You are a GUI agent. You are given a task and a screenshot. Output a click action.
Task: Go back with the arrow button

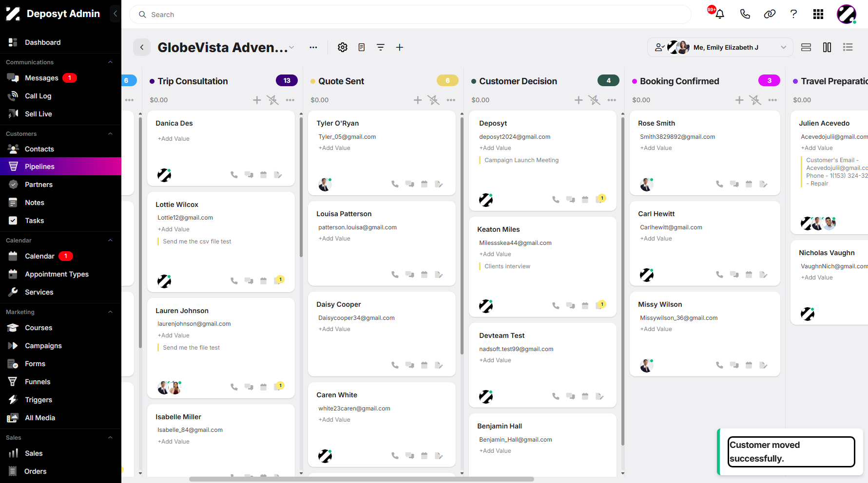pyautogui.click(x=142, y=47)
